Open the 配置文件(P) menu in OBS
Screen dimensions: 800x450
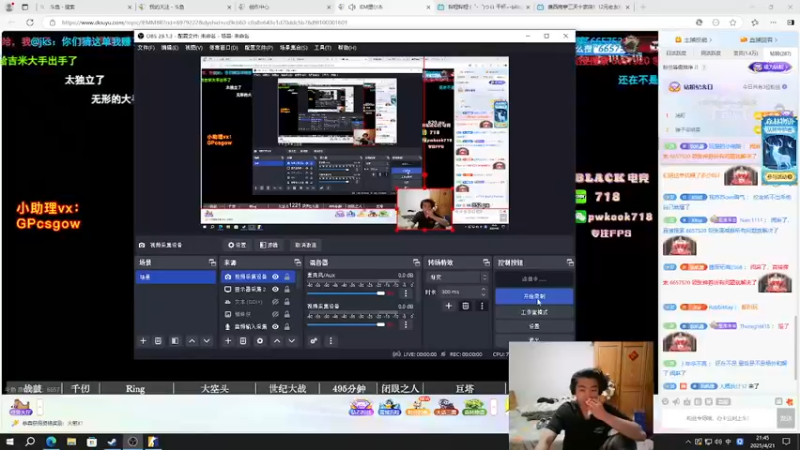[259, 48]
